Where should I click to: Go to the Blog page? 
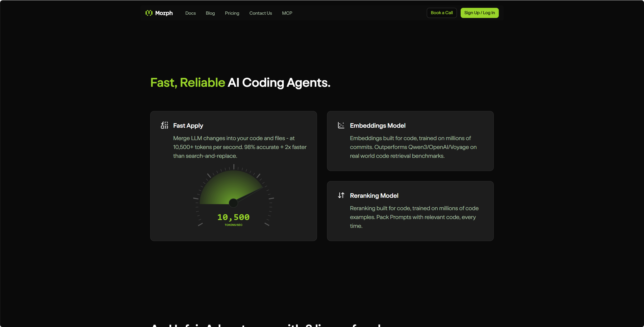tap(210, 13)
